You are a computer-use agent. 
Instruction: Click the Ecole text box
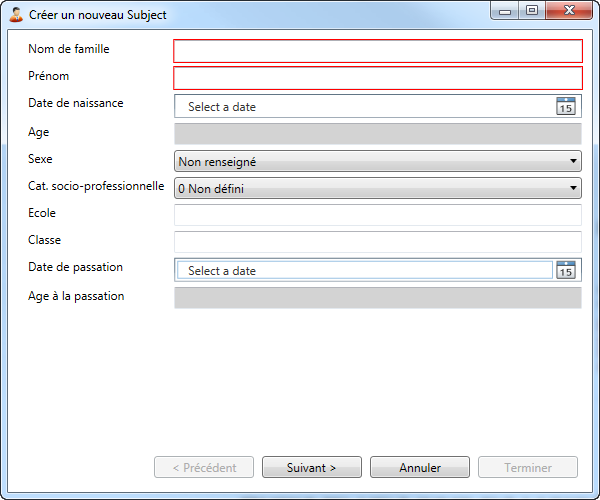point(377,215)
